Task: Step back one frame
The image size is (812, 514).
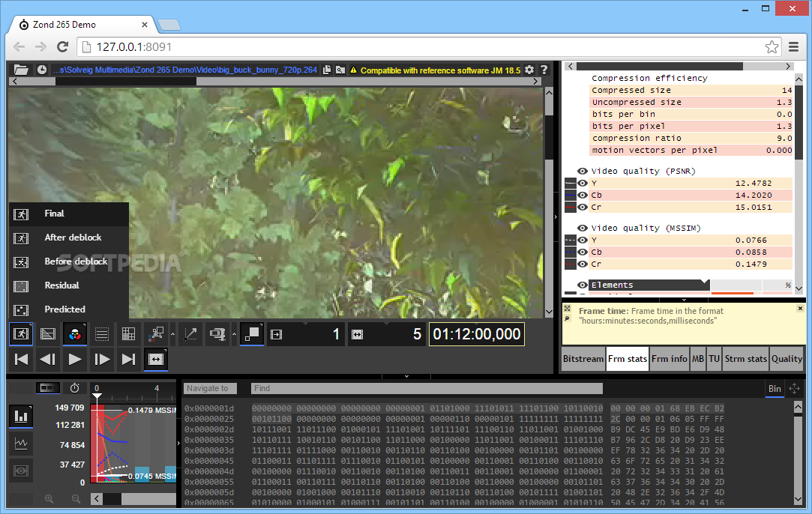Action: (48, 359)
